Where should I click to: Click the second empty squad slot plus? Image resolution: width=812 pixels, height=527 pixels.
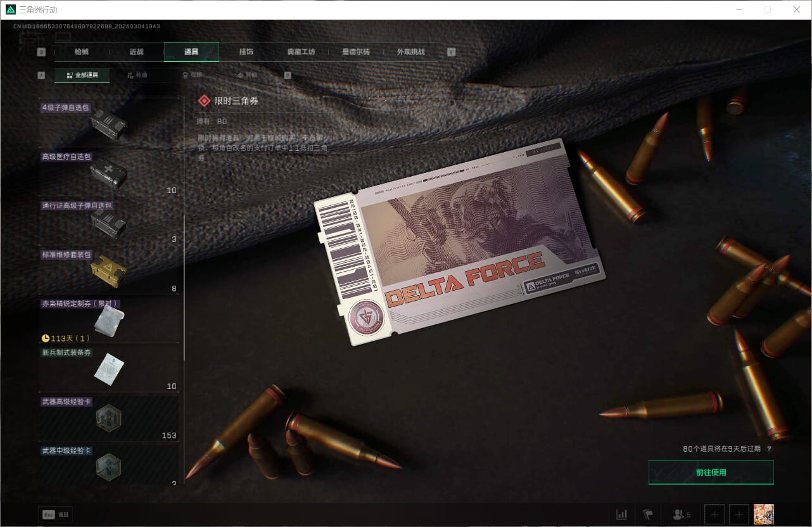pyautogui.click(x=739, y=514)
